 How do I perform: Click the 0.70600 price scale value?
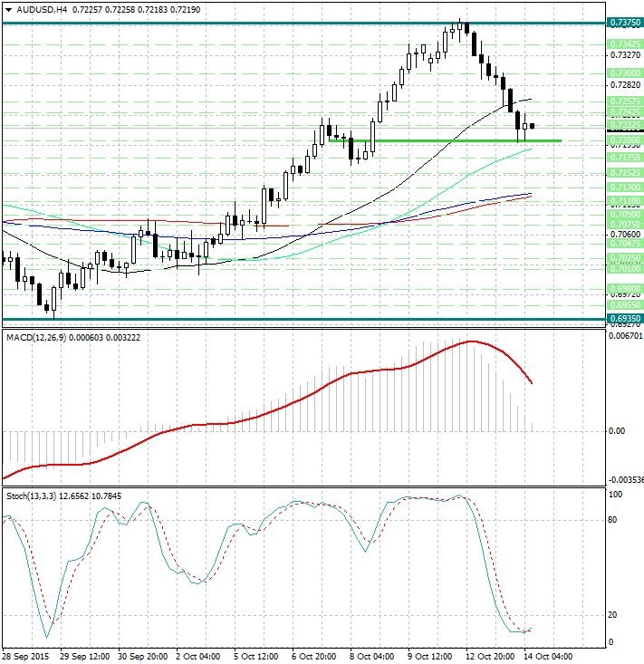pyautogui.click(x=625, y=235)
